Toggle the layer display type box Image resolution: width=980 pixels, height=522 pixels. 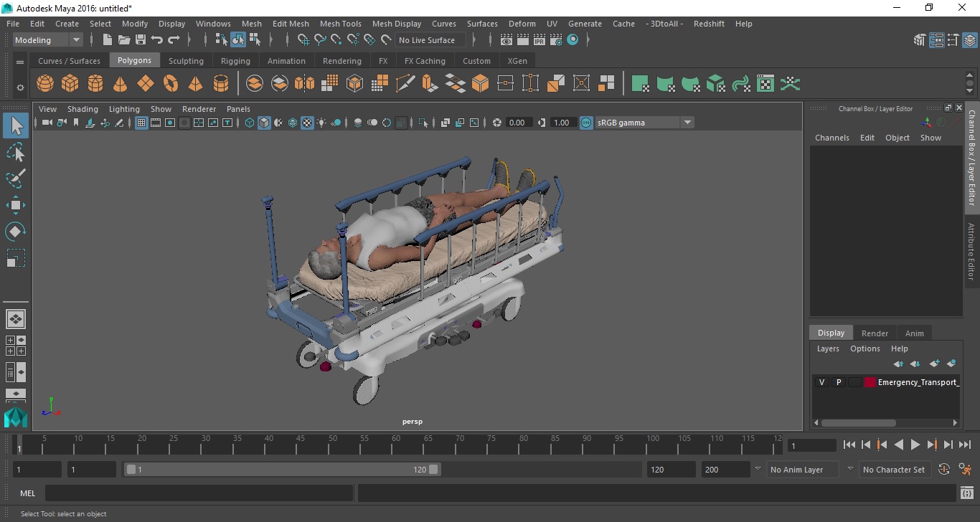pyautogui.click(x=854, y=382)
